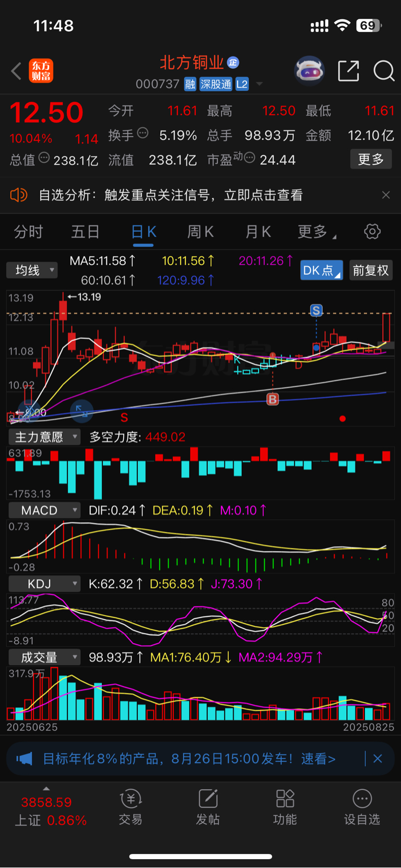
Task: Tap the megaphone promo icon
Action: [x=24, y=758]
